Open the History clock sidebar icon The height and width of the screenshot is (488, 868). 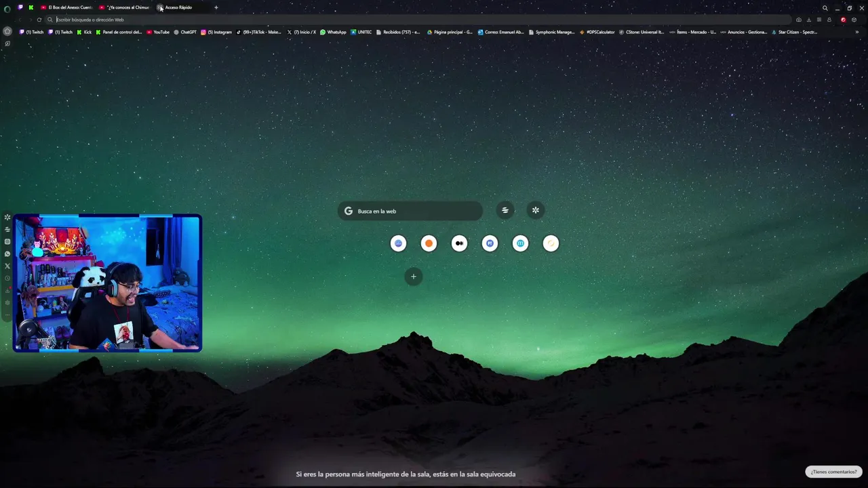(7, 279)
